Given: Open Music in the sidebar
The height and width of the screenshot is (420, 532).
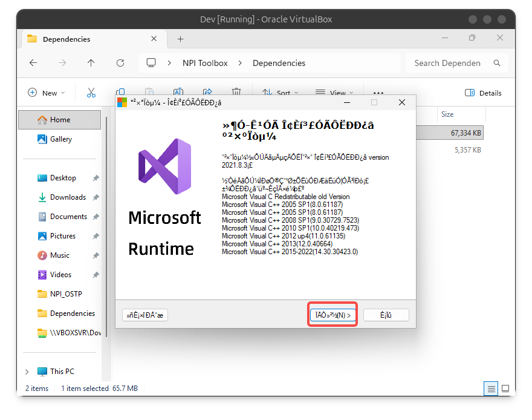Looking at the screenshot, I should 60,255.
